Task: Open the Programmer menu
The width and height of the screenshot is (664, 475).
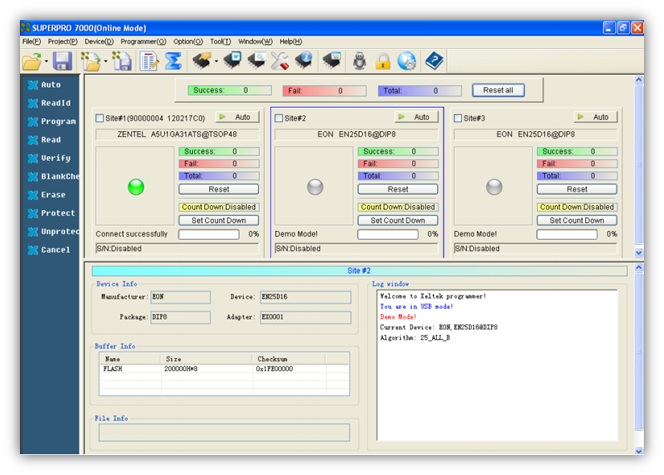Action: coord(143,41)
